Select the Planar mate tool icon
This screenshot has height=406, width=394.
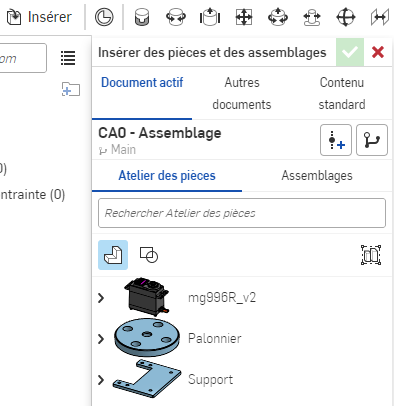pyautogui.click(x=244, y=17)
